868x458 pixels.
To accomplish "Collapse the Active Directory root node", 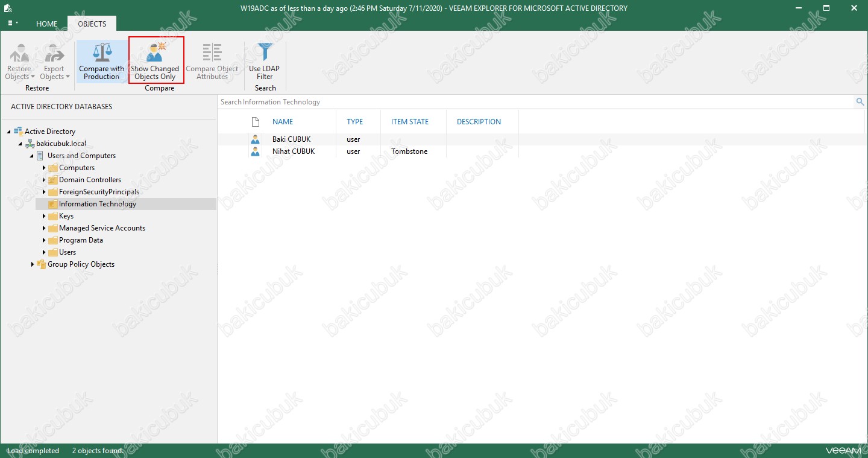I will click(8, 132).
